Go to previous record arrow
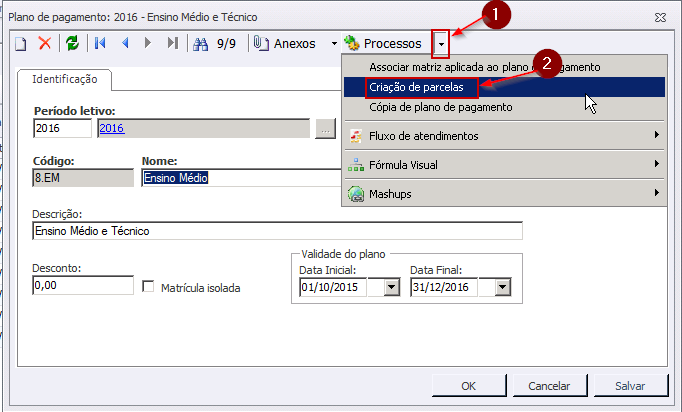 (x=125, y=43)
